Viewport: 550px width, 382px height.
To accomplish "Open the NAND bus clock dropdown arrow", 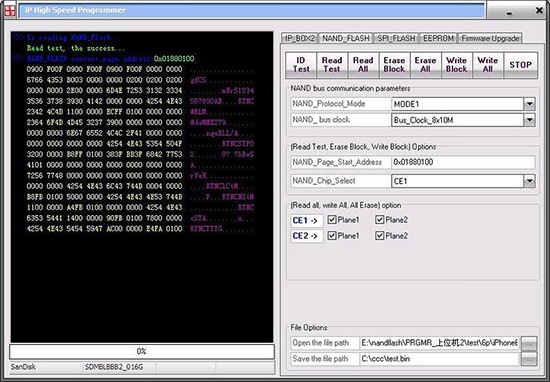I will (529, 120).
